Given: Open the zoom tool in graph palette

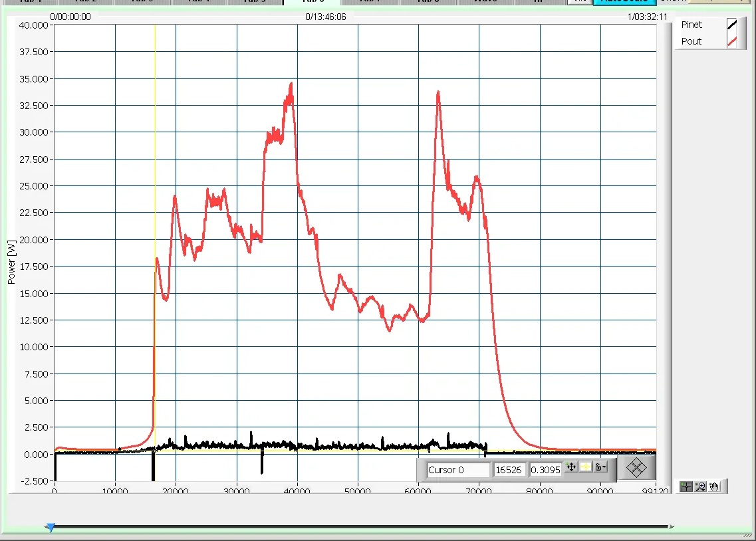Looking at the screenshot, I should pyautogui.click(x=701, y=487).
